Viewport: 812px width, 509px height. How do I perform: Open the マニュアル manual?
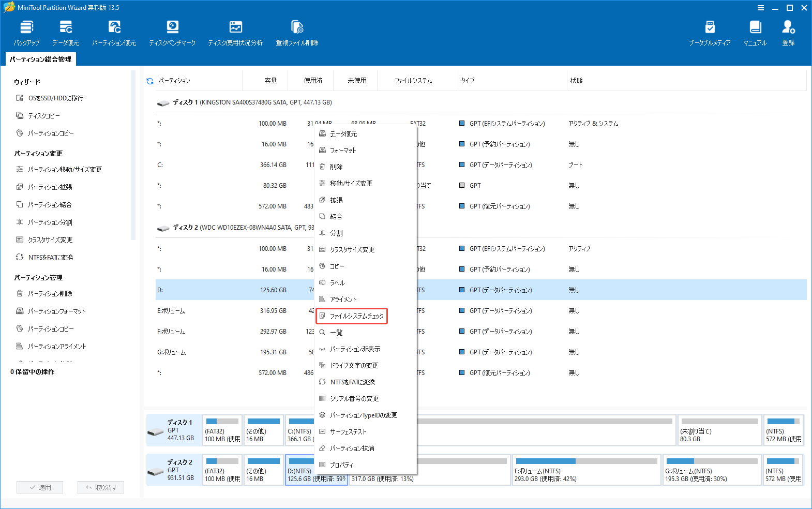[x=755, y=33]
